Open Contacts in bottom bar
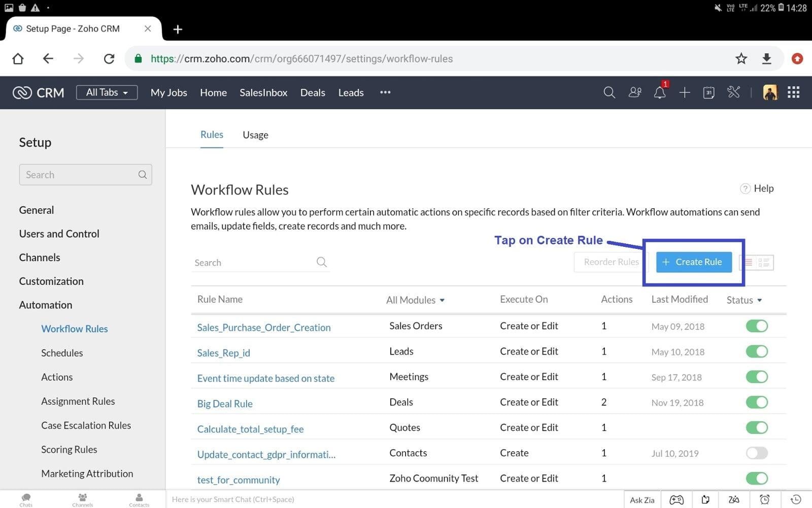The height and width of the screenshot is (508, 812). pos(139,500)
